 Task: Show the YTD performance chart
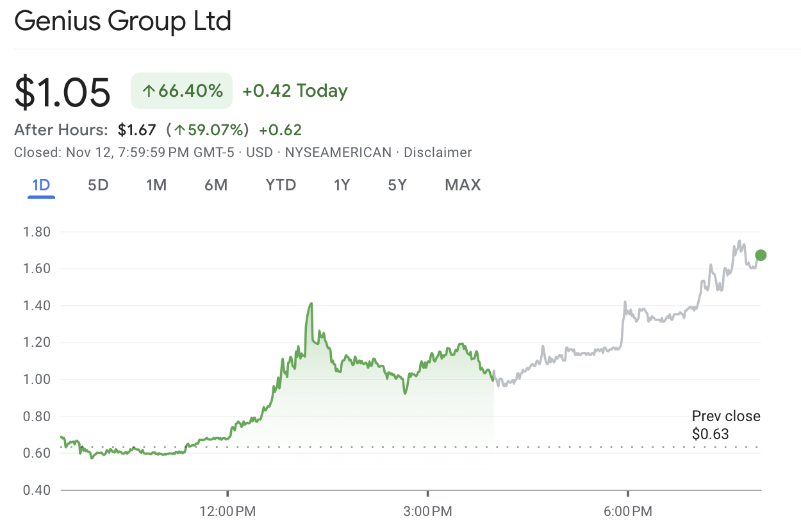pos(280,185)
